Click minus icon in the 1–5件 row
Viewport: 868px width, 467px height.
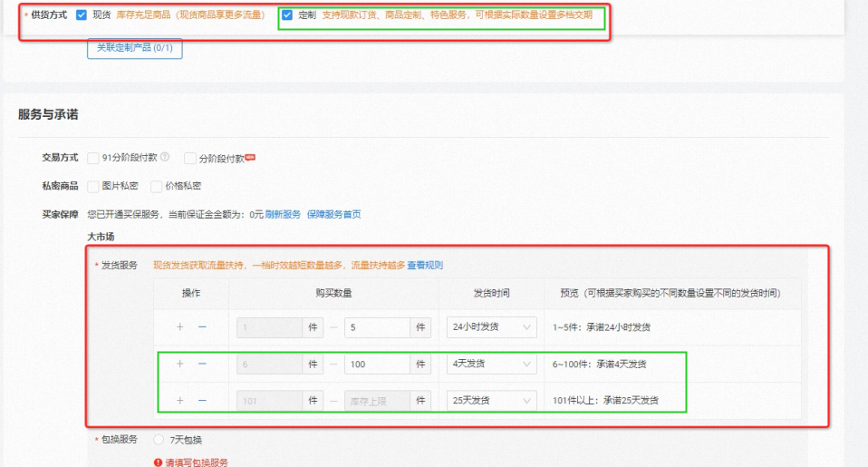[201, 327]
